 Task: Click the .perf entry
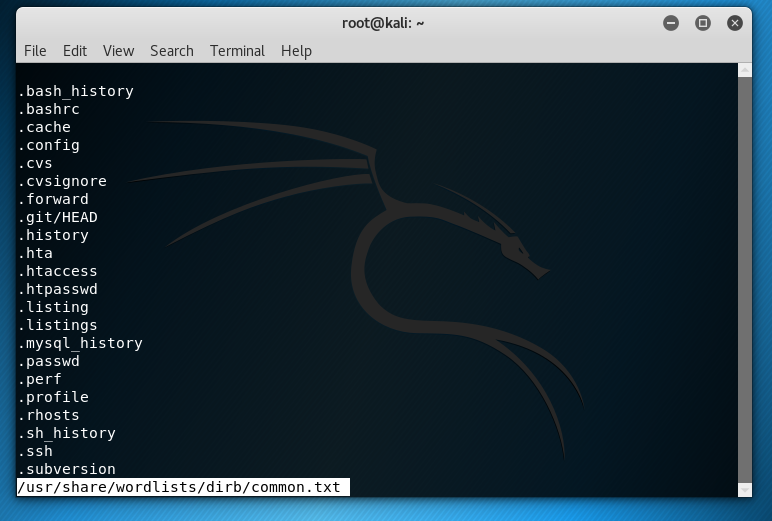[x=40, y=379]
